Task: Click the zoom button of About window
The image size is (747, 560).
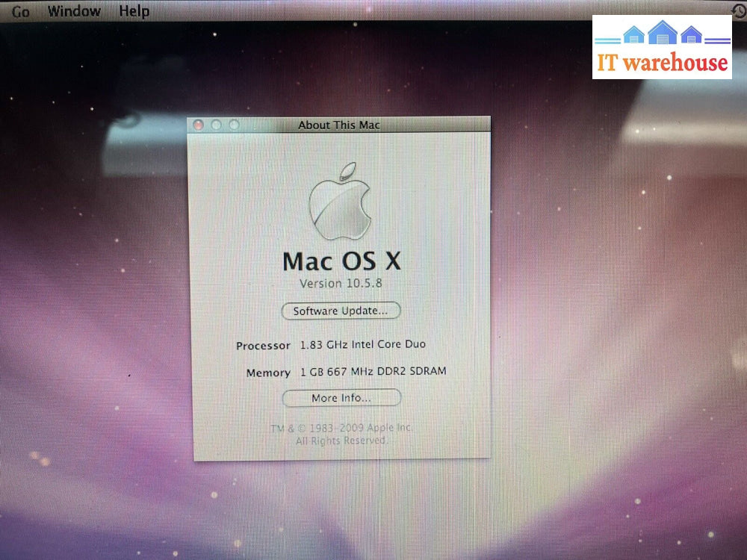Action: (x=234, y=125)
